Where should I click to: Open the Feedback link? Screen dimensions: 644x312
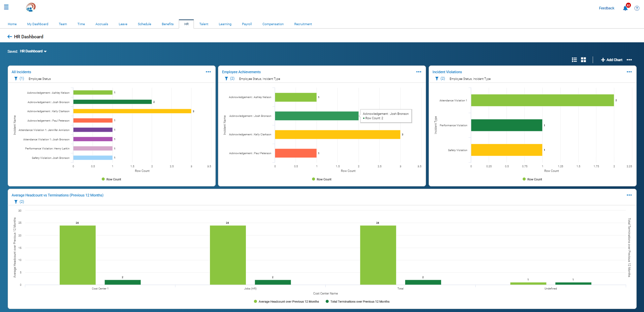tap(606, 8)
